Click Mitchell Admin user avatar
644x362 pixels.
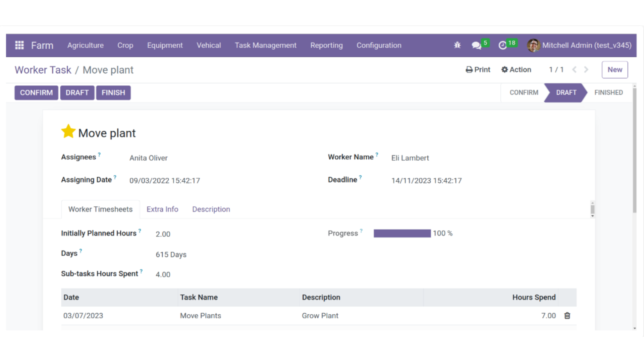[x=533, y=45]
